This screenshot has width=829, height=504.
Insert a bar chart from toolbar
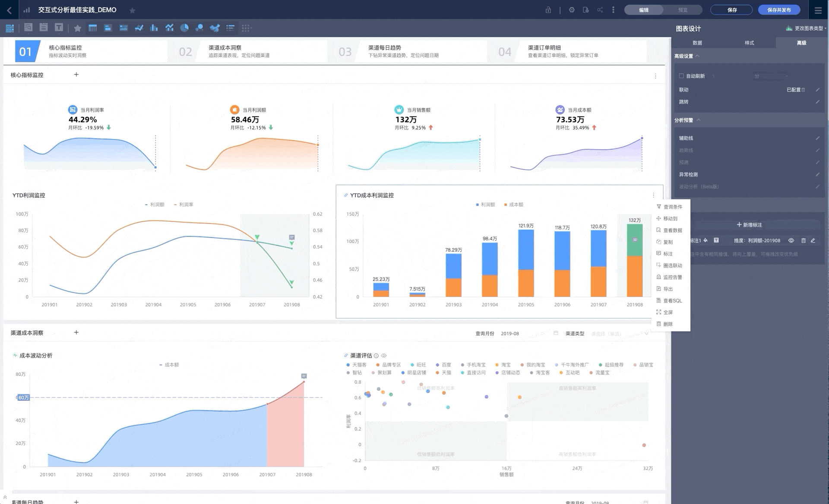(154, 28)
